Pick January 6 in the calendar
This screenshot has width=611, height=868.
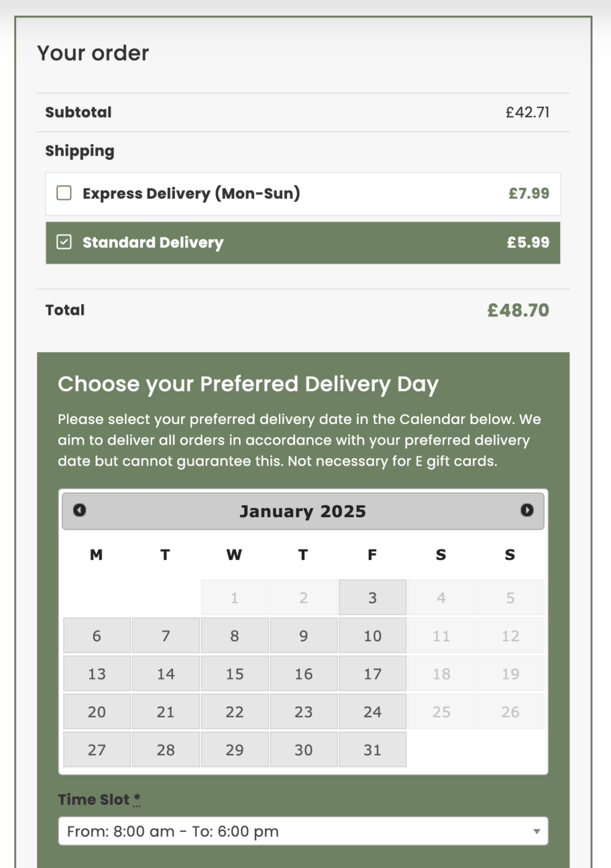point(97,635)
